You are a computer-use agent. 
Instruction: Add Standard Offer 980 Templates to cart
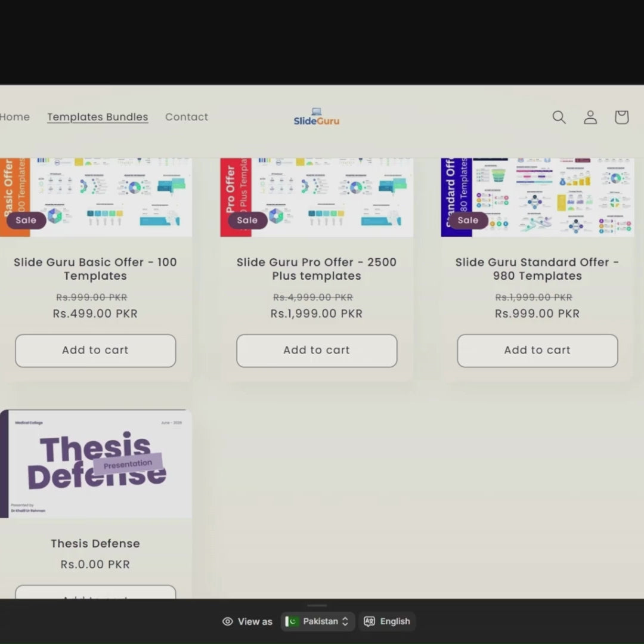click(537, 351)
